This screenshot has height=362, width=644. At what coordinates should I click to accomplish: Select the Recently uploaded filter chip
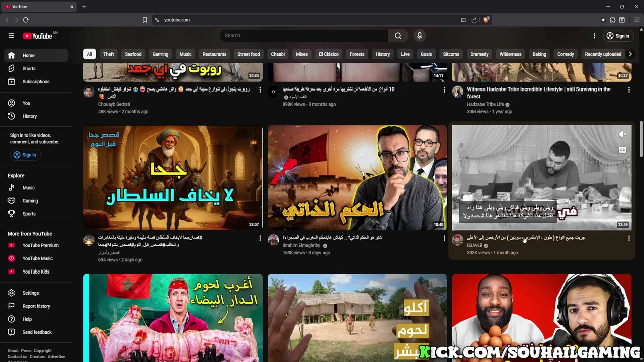click(603, 54)
